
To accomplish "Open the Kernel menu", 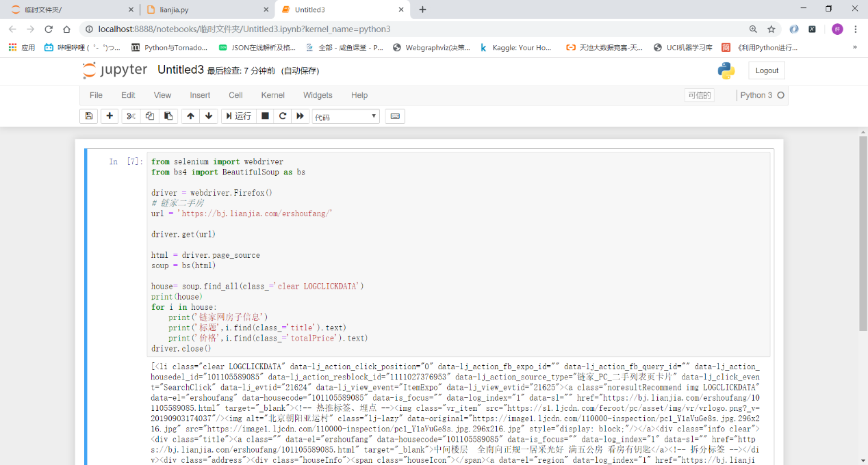I will click(x=272, y=95).
